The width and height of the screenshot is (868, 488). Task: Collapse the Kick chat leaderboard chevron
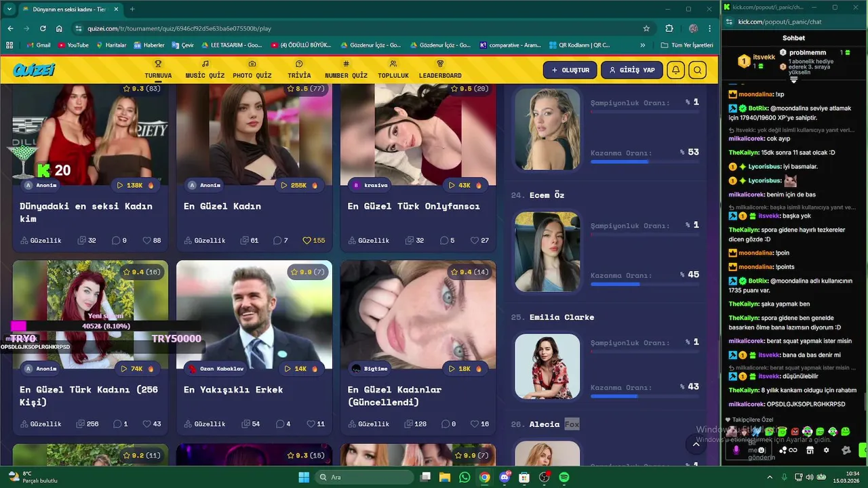(x=793, y=79)
